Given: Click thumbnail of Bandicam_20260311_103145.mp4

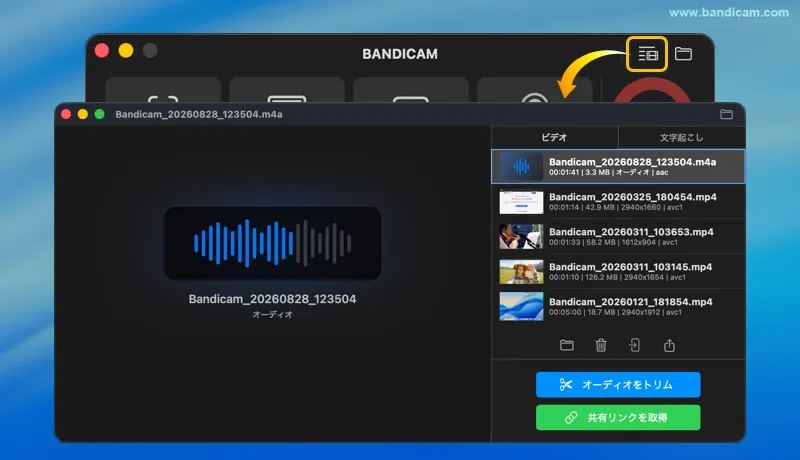Looking at the screenshot, I should tap(521, 272).
